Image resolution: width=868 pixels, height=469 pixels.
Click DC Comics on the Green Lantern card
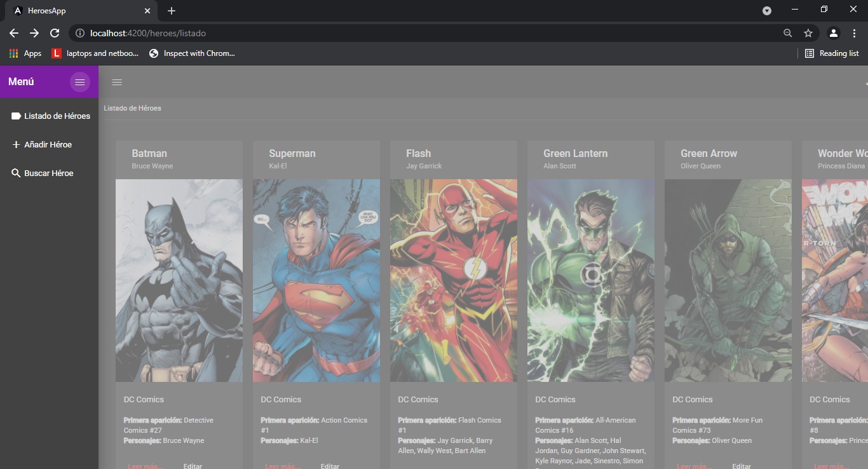coord(555,400)
